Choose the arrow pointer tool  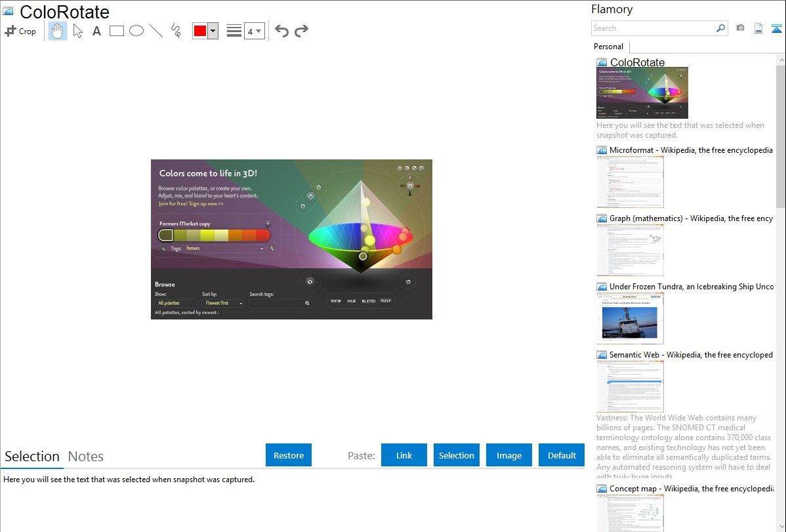click(x=77, y=31)
